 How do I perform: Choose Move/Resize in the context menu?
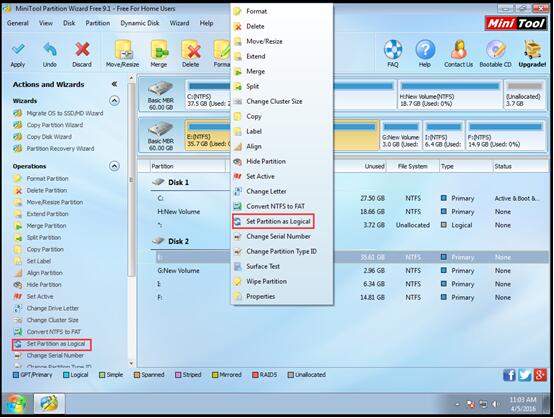[282, 41]
